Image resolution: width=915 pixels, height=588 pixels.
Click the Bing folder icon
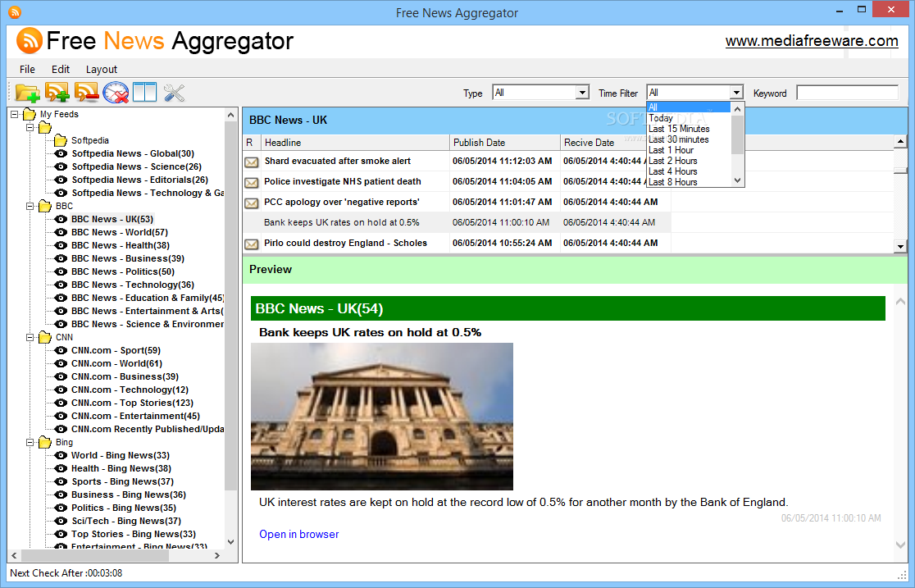click(x=45, y=443)
